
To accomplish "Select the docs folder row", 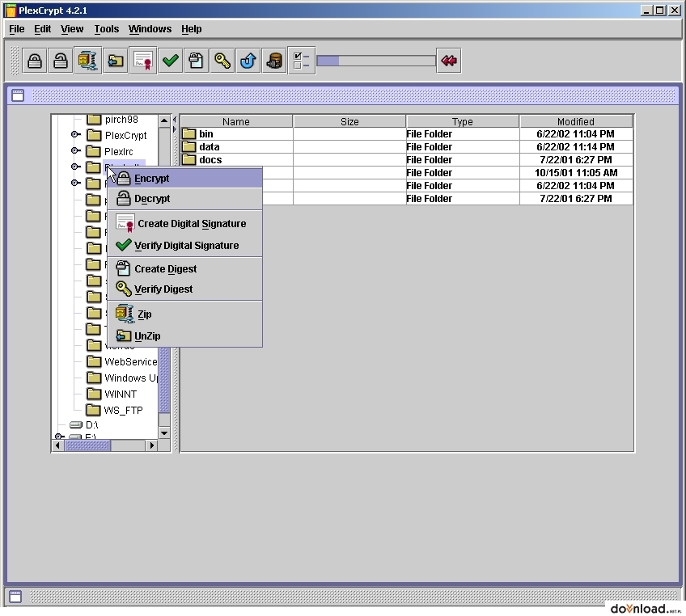I will 406,159.
